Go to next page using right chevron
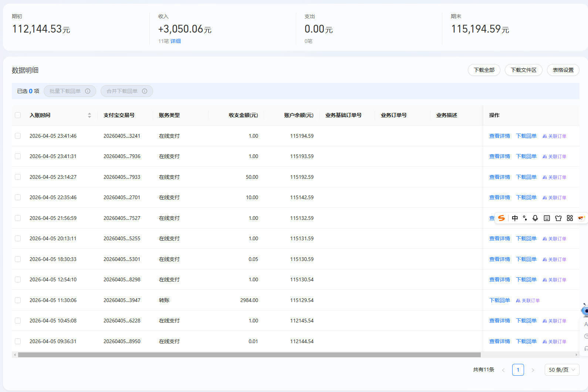 click(x=533, y=370)
